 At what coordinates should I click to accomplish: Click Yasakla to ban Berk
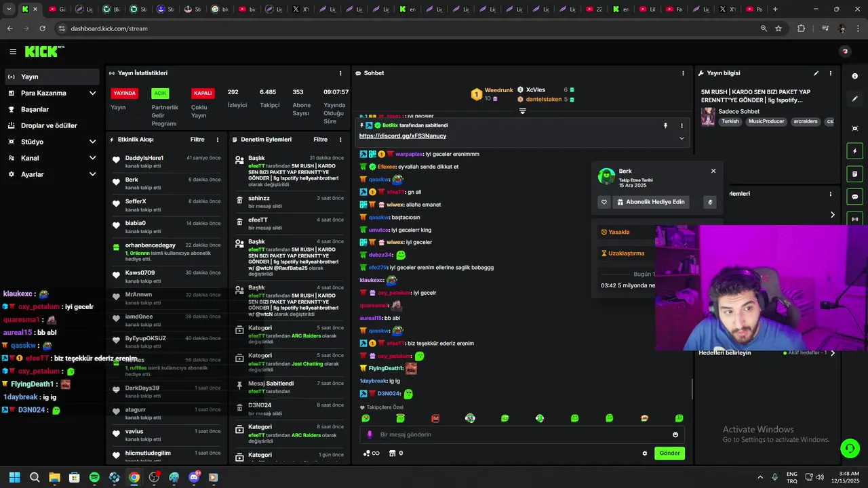616,232
